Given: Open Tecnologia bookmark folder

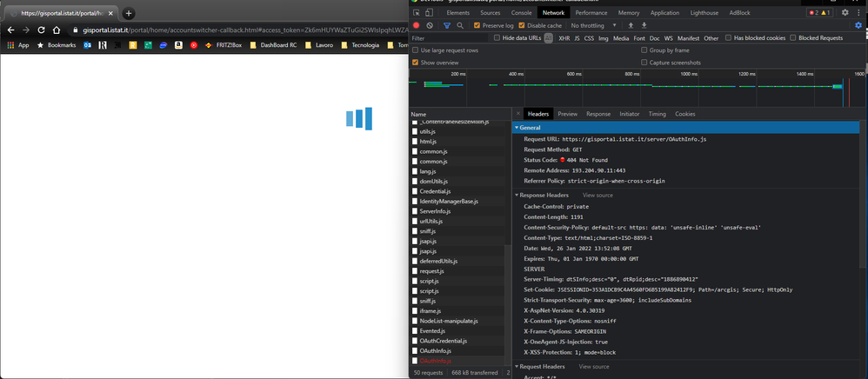Looking at the screenshot, I should click(x=360, y=45).
